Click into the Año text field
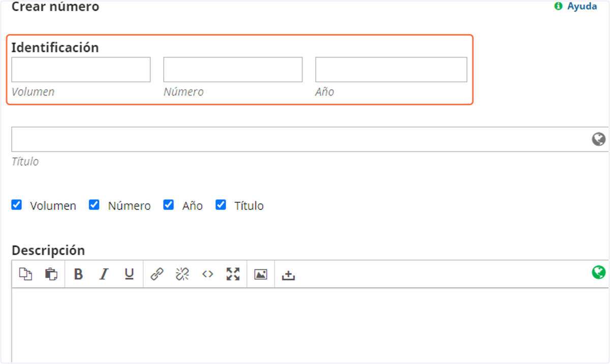This screenshot has height=364, width=610. click(391, 70)
